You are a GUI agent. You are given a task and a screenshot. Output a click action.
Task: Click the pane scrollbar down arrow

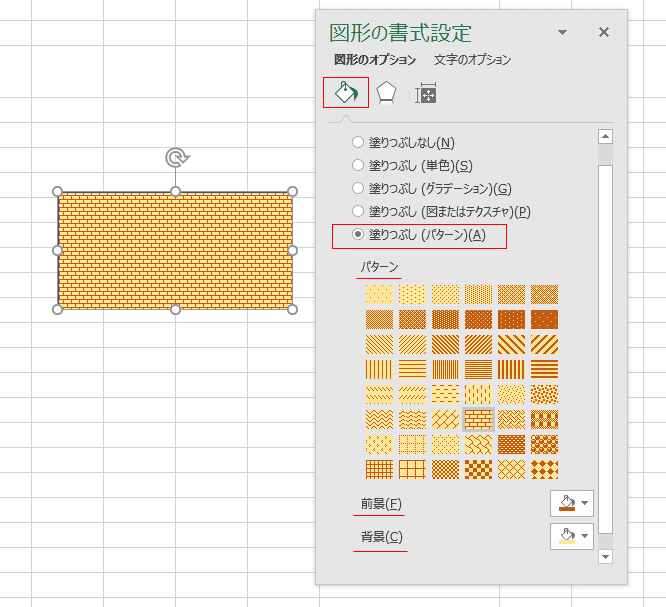pos(605,556)
